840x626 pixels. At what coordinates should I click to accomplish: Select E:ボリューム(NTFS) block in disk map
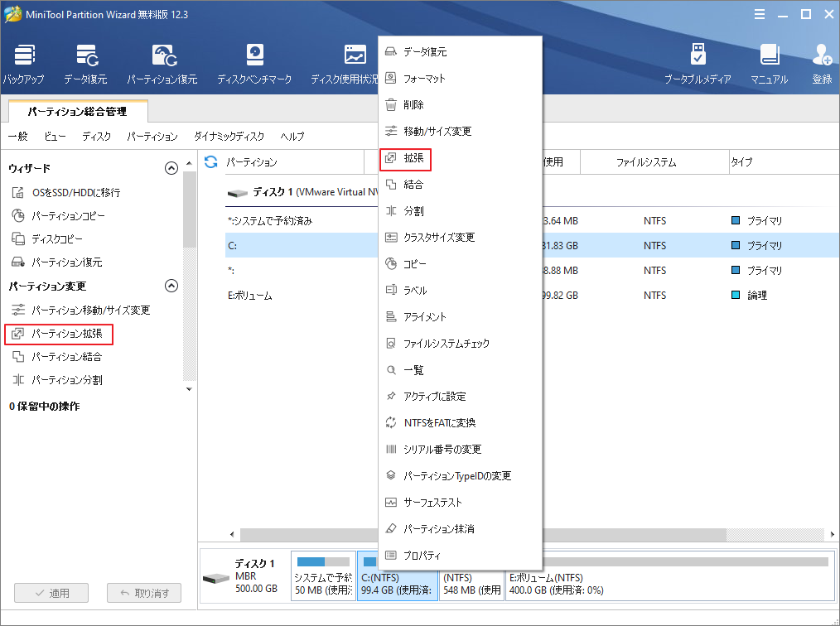pyautogui.click(x=670, y=576)
